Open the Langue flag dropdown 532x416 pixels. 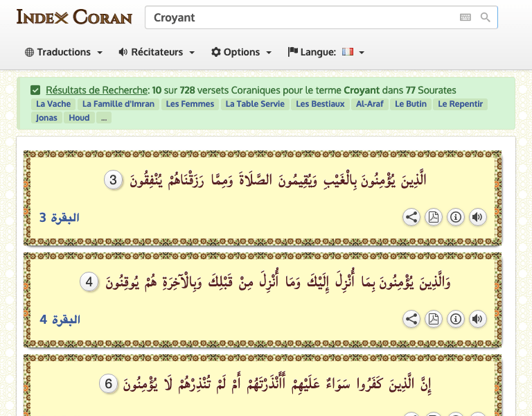tap(326, 52)
